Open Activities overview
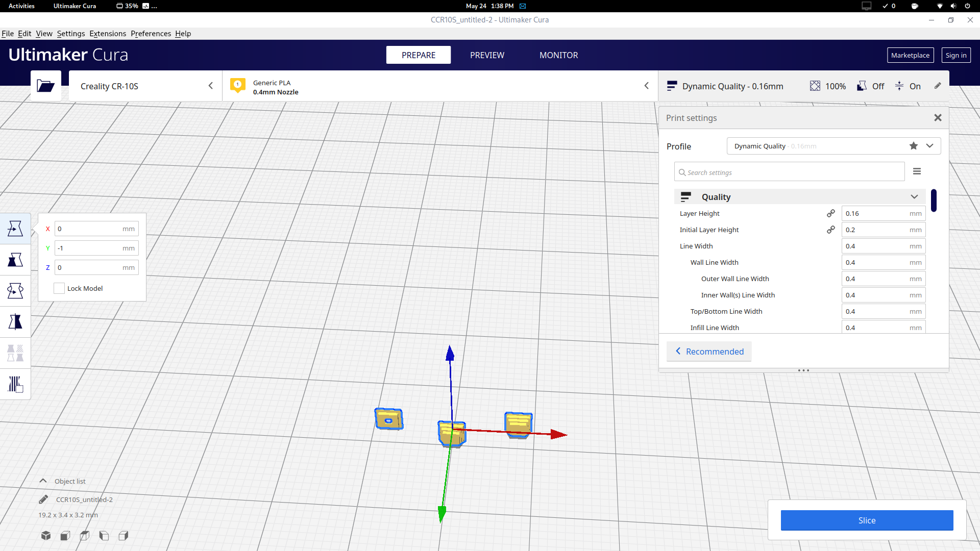The width and height of the screenshot is (980, 551). [21, 6]
